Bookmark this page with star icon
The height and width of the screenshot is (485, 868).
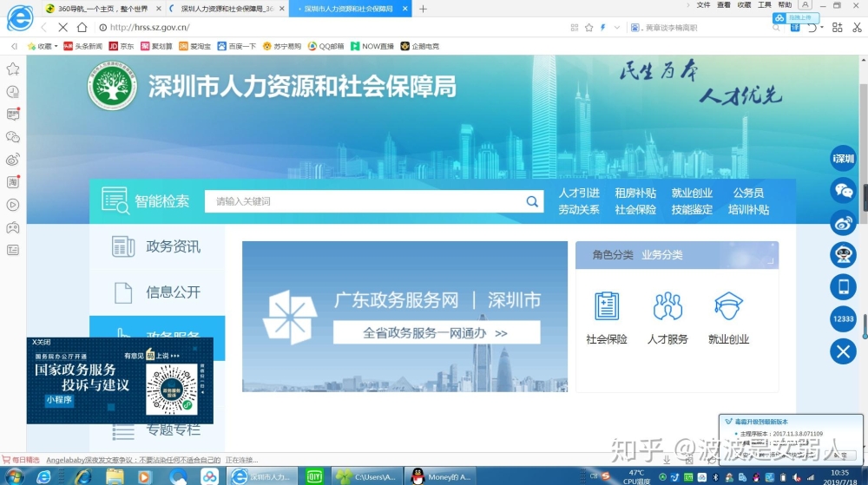click(589, 27)
